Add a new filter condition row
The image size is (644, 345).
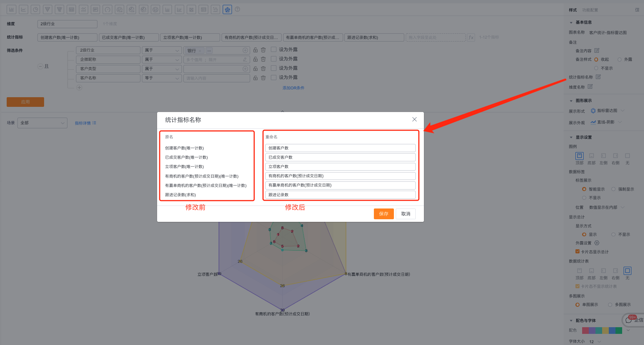coord(79,88)
